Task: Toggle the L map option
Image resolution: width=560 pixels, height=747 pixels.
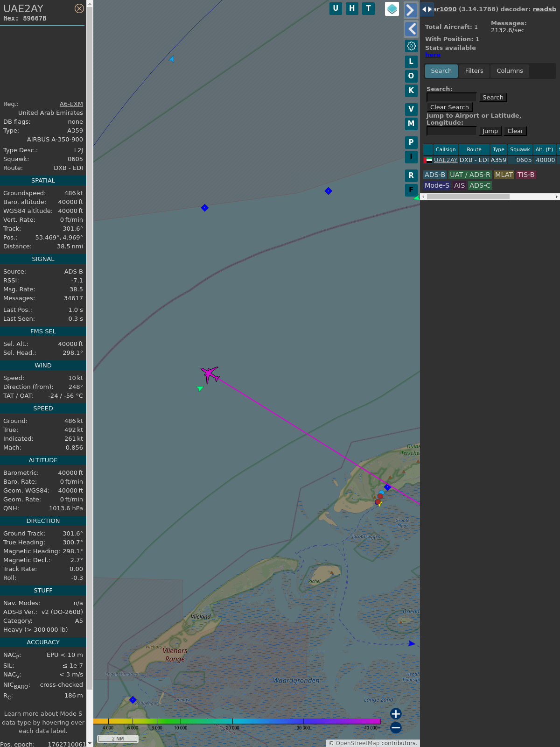Action: click(x=411, y=62)
